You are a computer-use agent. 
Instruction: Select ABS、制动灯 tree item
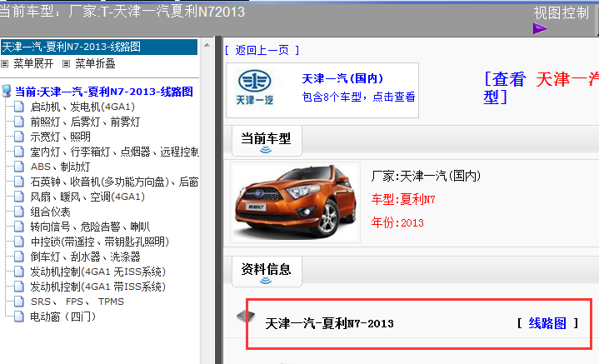click(60, 167)
